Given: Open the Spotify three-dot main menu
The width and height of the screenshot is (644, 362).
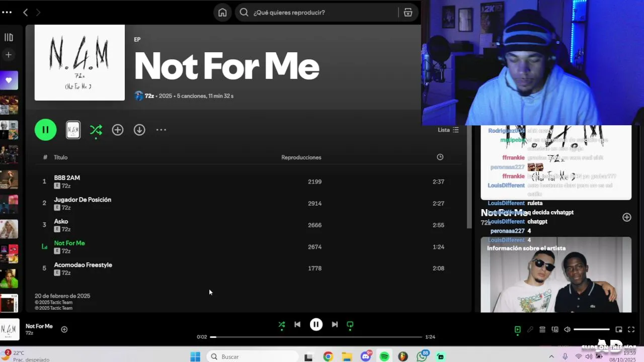Looking at the screenshot, I should point(7,12).
